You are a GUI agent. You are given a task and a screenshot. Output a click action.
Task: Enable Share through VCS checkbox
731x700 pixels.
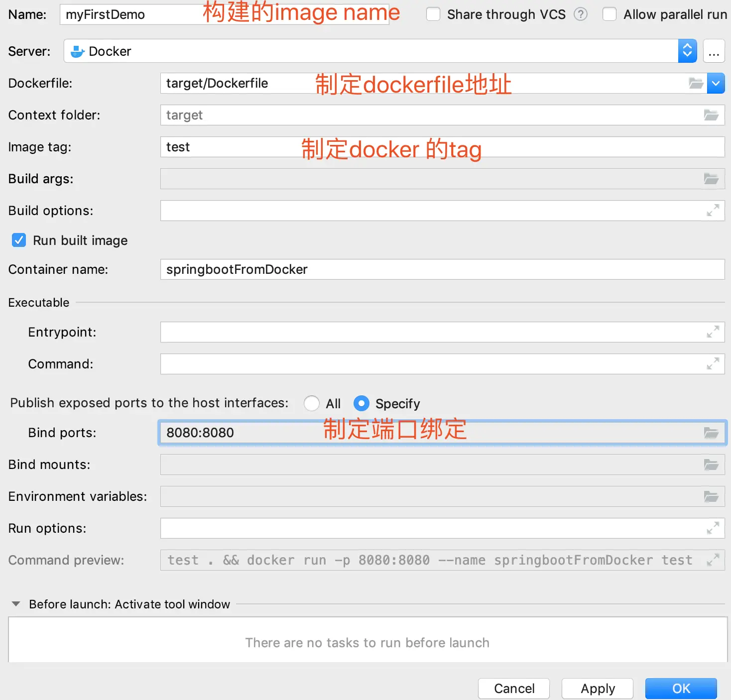[433, 14]
